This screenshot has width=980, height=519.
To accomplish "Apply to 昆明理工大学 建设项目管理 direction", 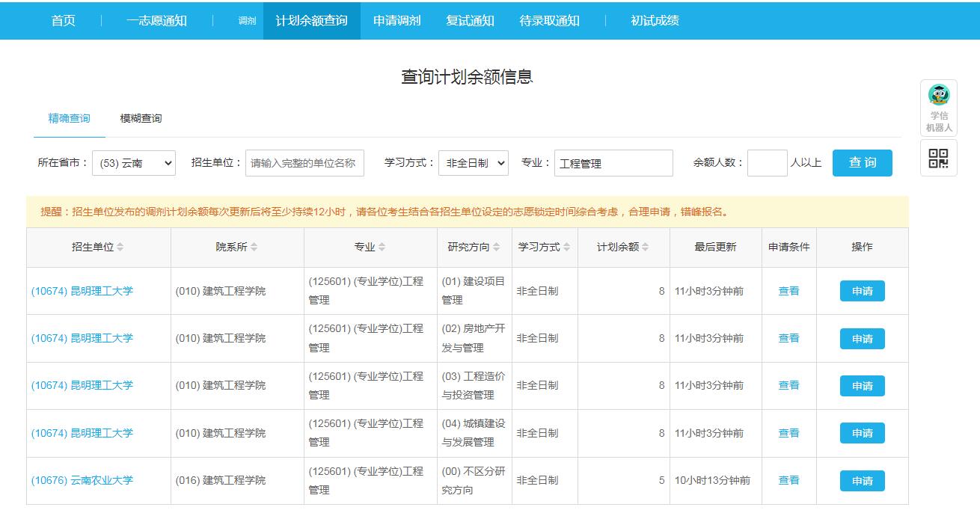I will click(x=863, y=291).
